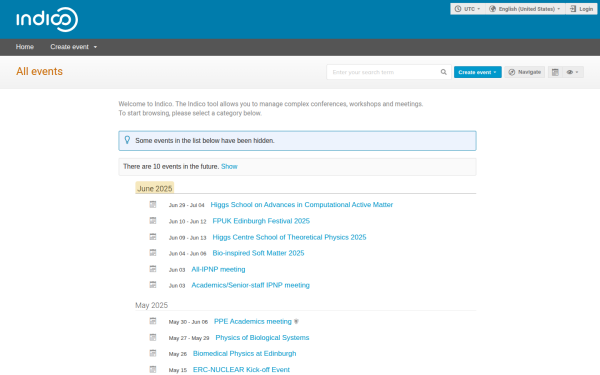Open Biomedical Physics at Edinburgh event
The width and height of the screenshot is (600, 375).
point(245,354)
